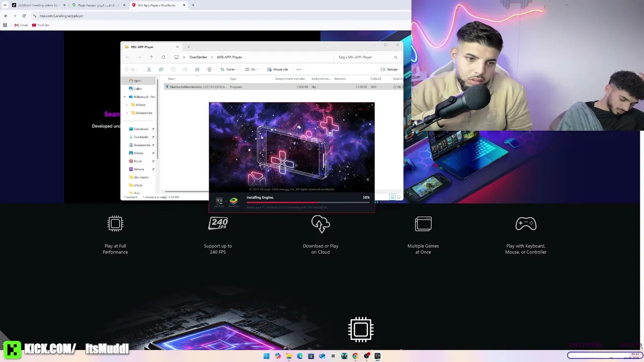Go back in the browser

6,16
